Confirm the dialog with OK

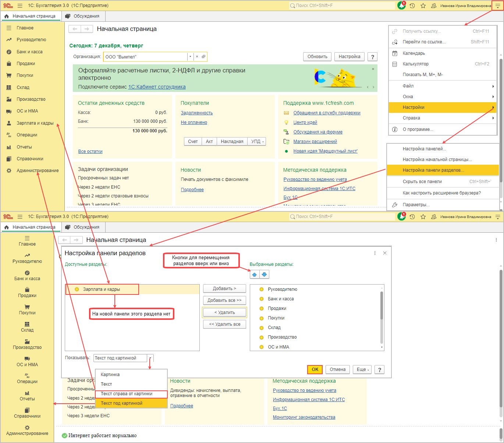click(315, 369)
